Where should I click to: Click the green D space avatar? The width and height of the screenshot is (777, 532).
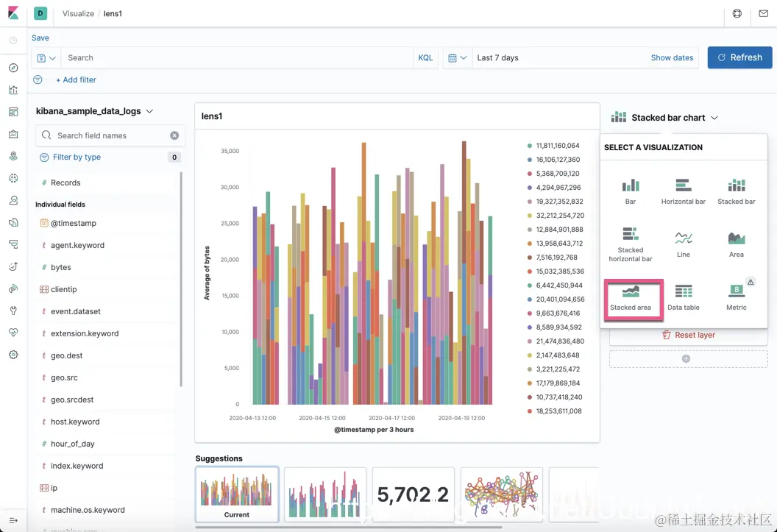[40, 13]
